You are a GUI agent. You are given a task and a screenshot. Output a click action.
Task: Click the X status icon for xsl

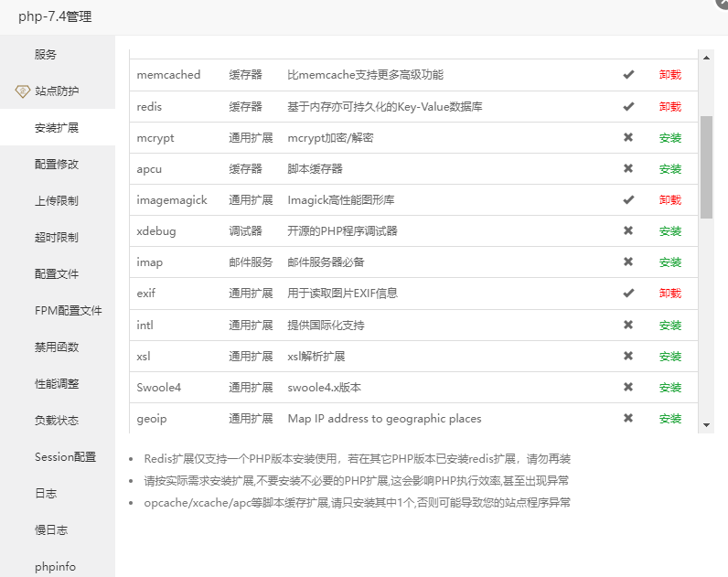[x=628, y=356]
